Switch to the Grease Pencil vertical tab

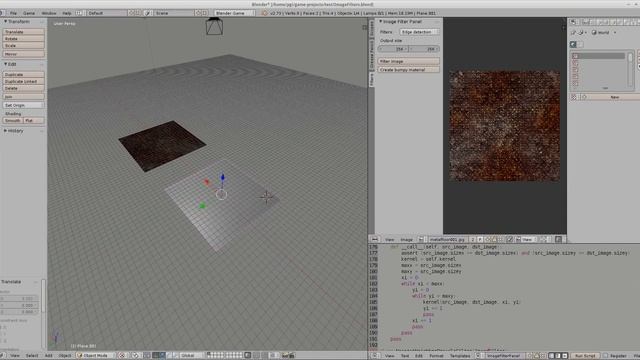click(x=371, y=54)
